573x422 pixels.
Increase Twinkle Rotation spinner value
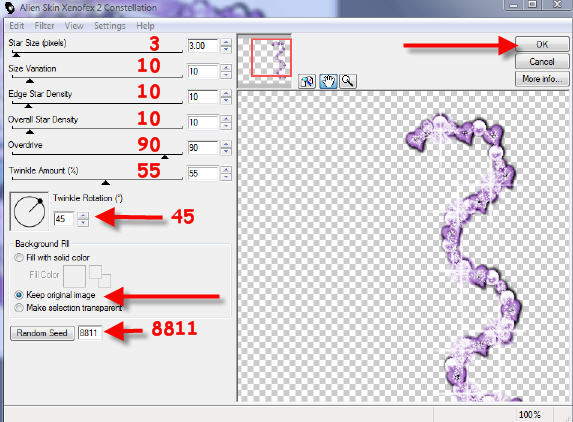83,215
